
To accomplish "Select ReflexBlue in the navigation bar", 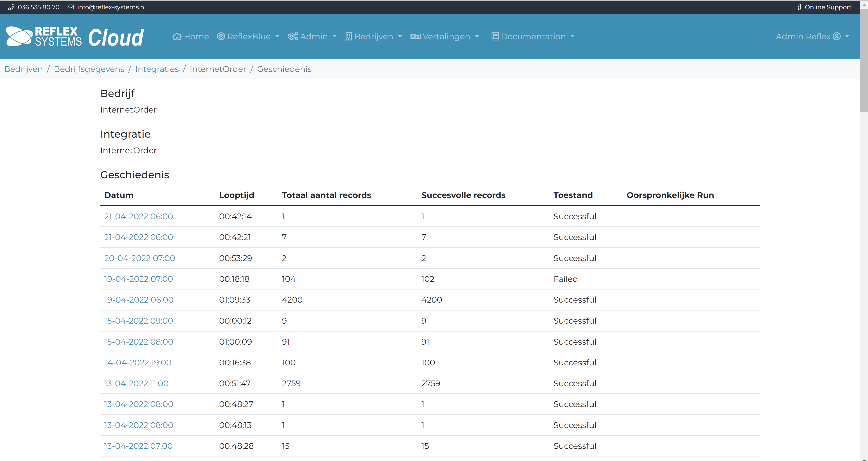I will coord(249,36).
